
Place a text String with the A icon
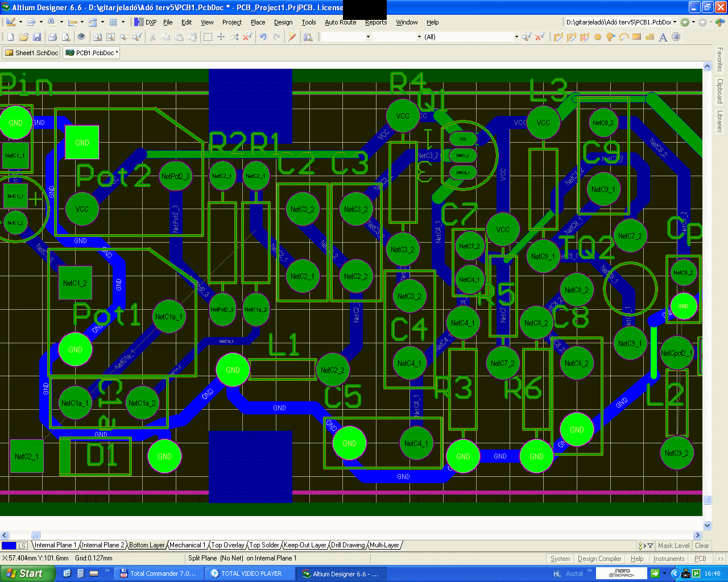[x=663, y=37]
